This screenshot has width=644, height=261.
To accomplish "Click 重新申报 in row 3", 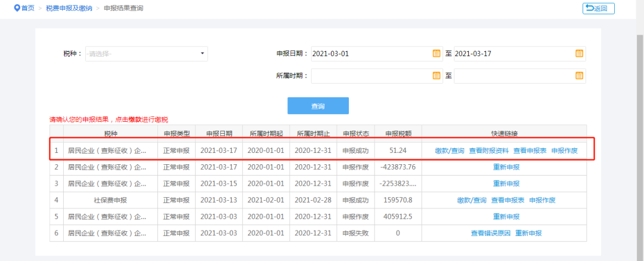I will tap(506, 183).
